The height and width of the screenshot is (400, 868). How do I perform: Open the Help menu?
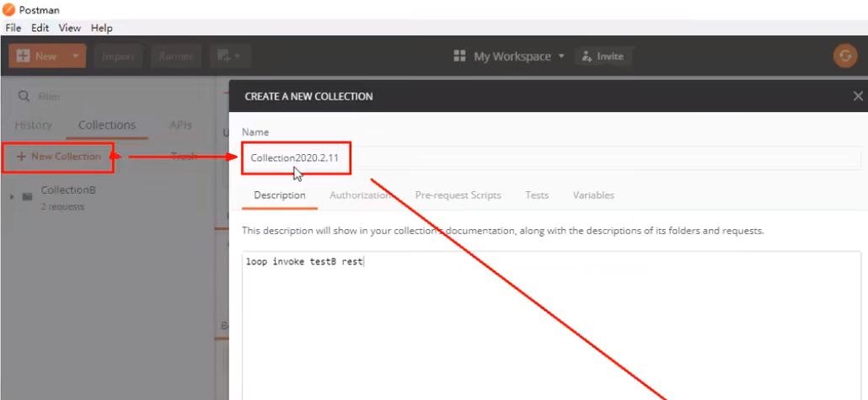pos(101,28)
